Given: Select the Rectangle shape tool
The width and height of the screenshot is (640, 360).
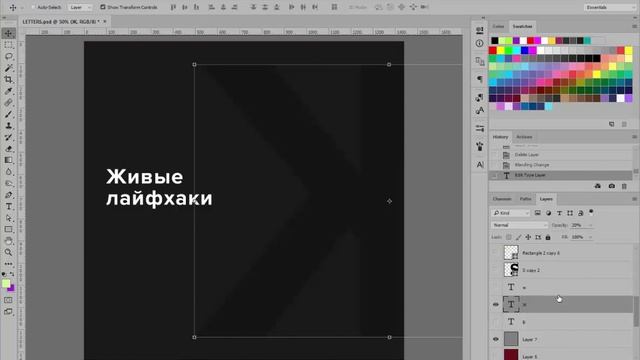Looking at the screenshot, I should click(9, 229).
